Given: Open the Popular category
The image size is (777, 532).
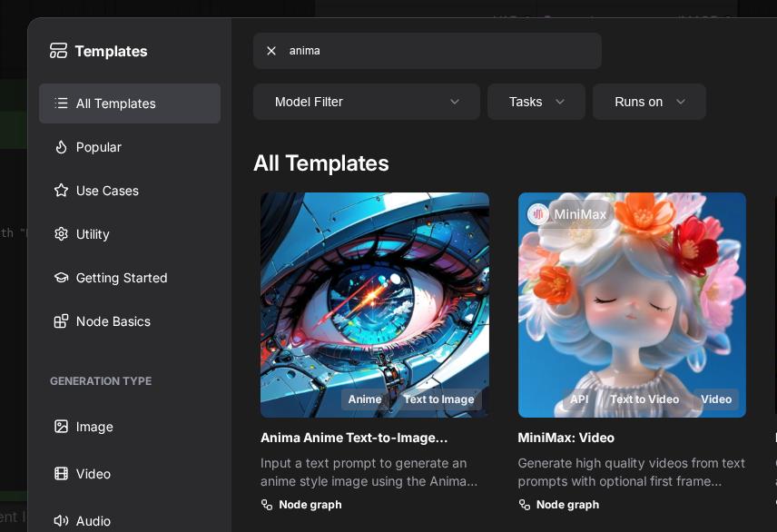Looking at the screenshot, I should [x=130, y=147].
